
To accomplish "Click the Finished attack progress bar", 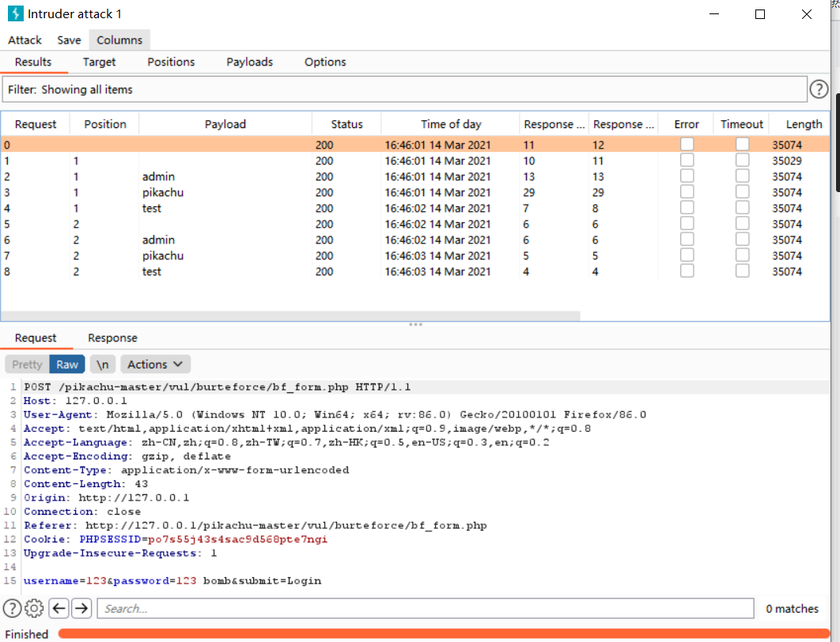I will (x=444, y=633).
